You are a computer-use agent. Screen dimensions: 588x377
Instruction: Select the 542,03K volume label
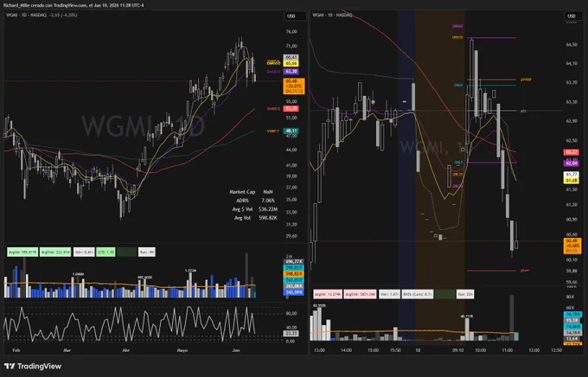(x=294, y=280)
